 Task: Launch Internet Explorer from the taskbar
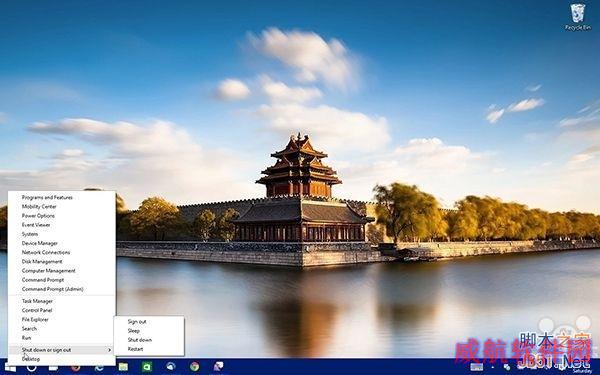click(99, 368)
